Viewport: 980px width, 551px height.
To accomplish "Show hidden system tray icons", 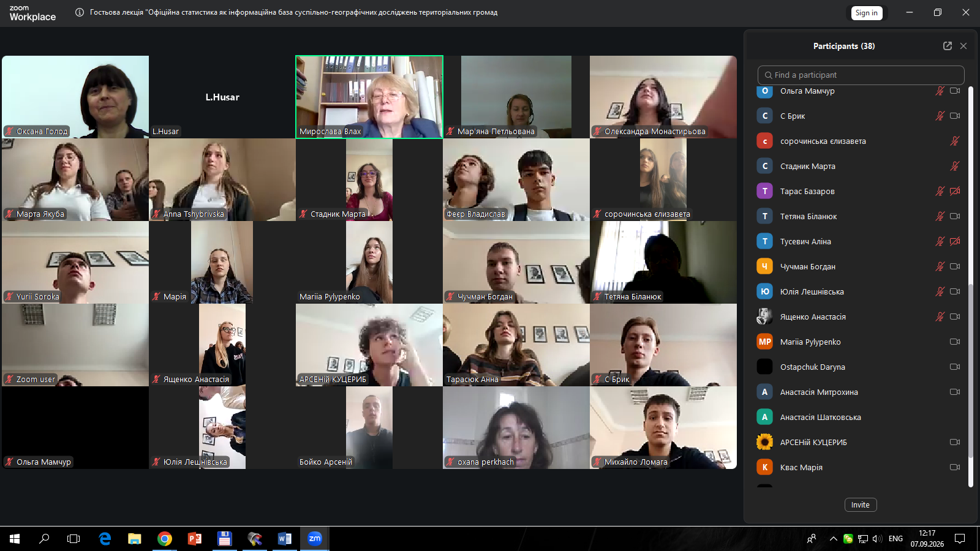I will pyautogui.click(x=833, y=539).
